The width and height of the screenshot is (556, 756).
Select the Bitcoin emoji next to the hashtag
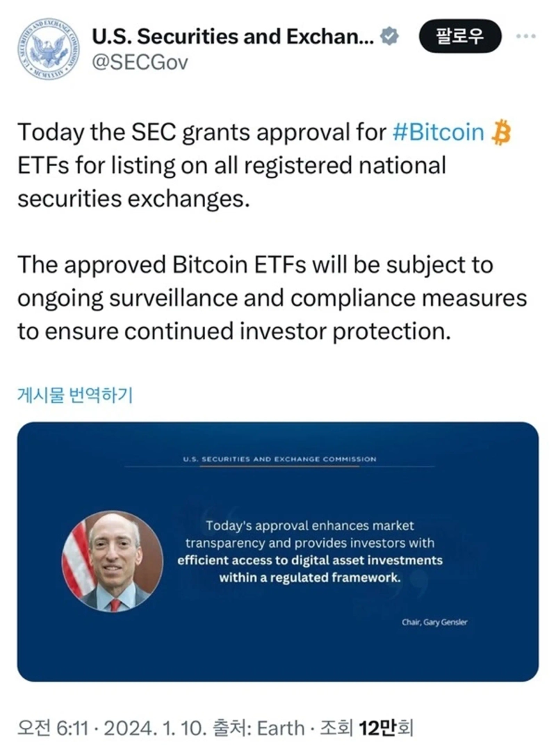point(502,131)
